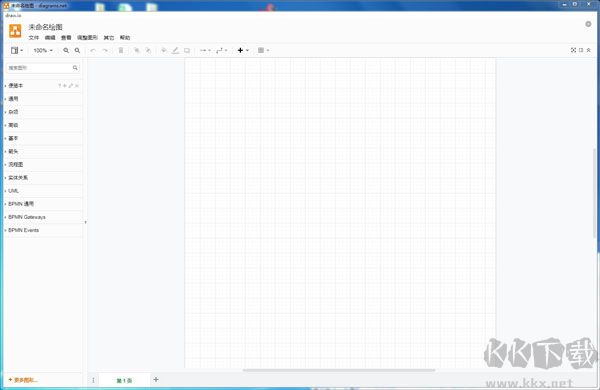Open the pages menu three-dot icon
Viewport: 600px width, 390px height.
tap(93, 380)
